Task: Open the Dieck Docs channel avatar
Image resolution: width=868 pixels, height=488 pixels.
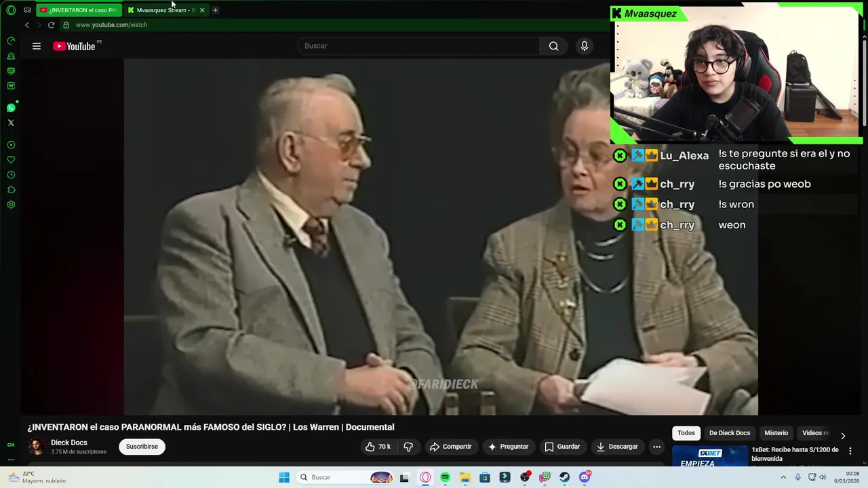Action: (37, 447)
